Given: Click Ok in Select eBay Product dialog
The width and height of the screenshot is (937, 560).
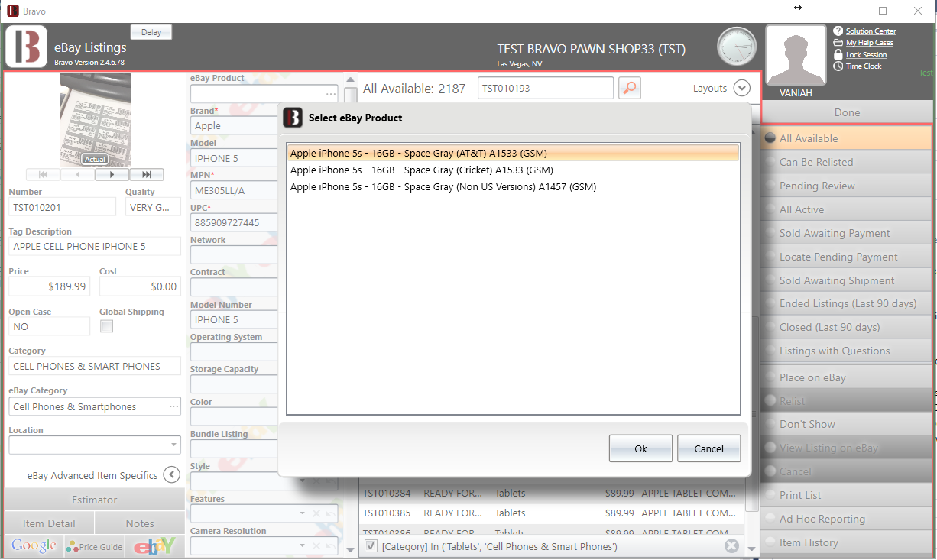Looking at the screenshot, I should 640,448.
